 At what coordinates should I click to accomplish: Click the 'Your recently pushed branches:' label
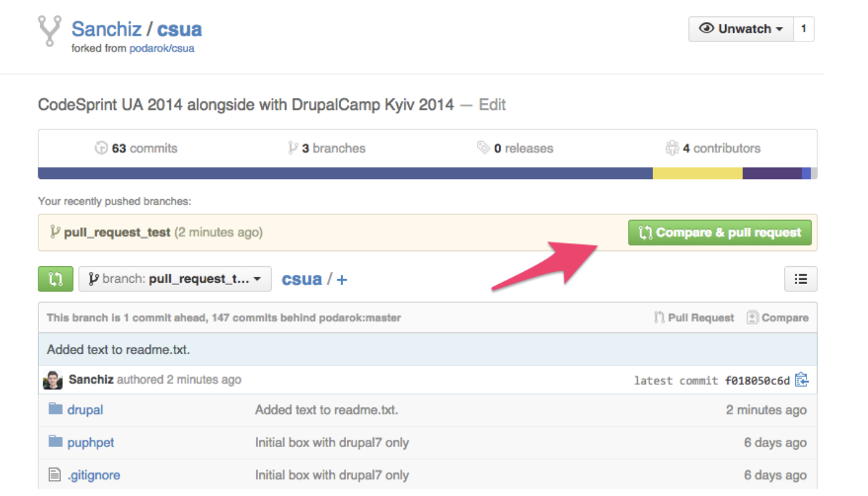[115, 201]
